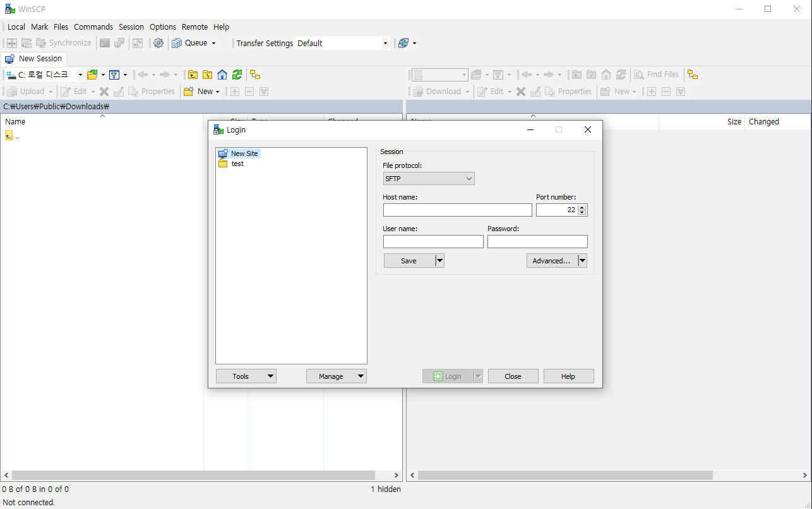This screenshot has height=509, width=812.
Task: Click remote panel home directory icon
Action: pyautogui.click(x=606, y=75)
